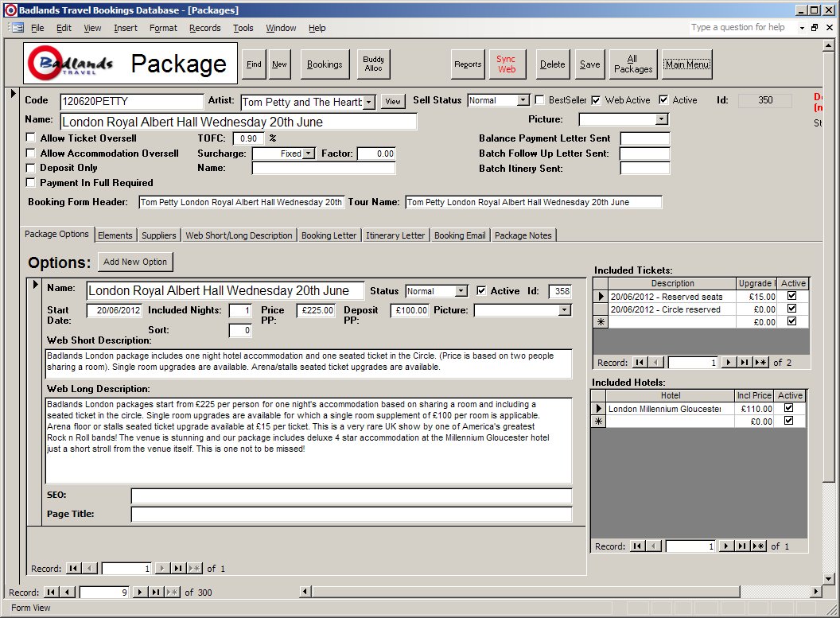Click the Sync Web button
The height and width of the screenshot is (618, 840).
click(506, 64)
